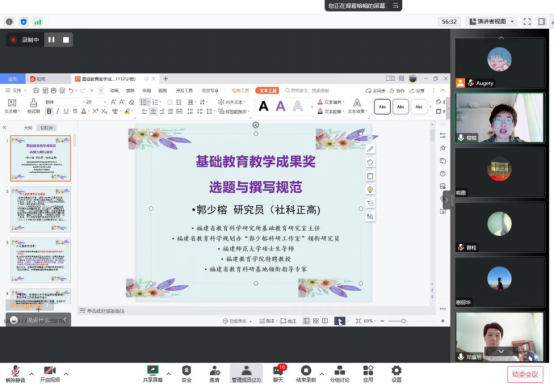Open the screen-viewing banner menu icon
This screenshot has height=384, width=554.
coord(395,6)
